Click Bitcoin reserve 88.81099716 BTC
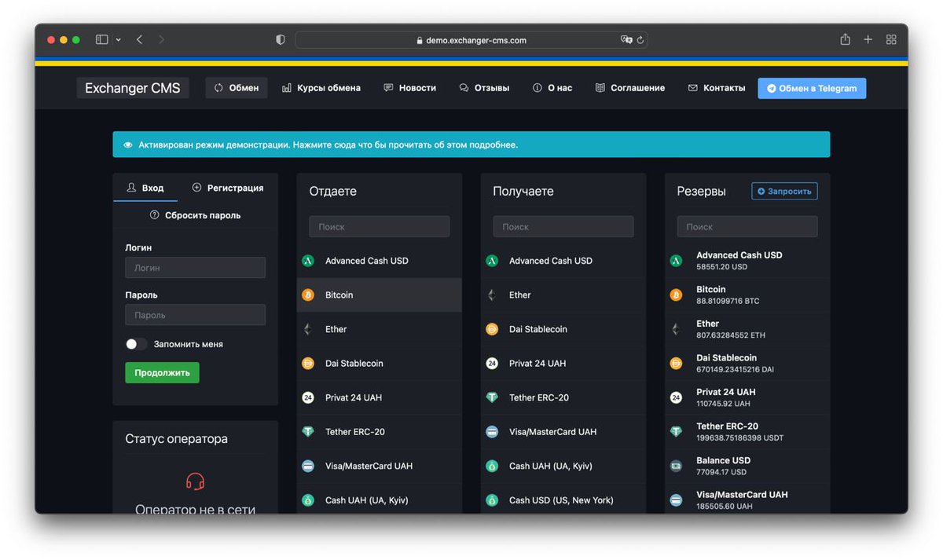 747,295
